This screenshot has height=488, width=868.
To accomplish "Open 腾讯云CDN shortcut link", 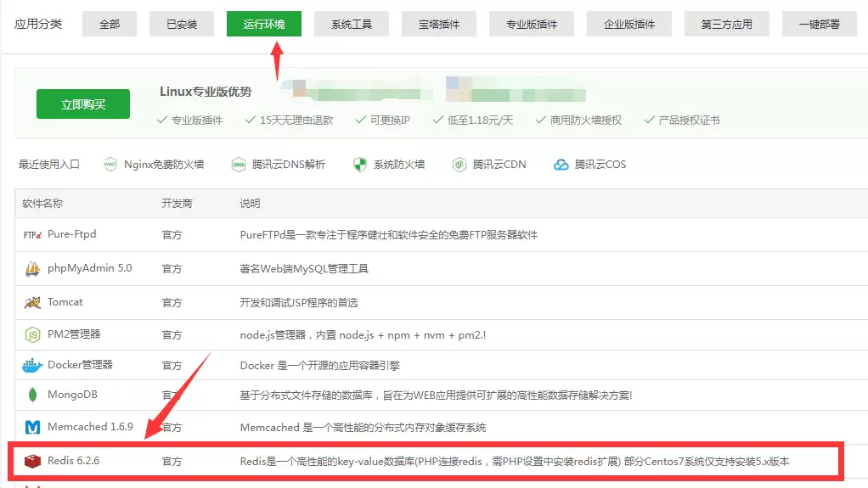I will [499, 165].
